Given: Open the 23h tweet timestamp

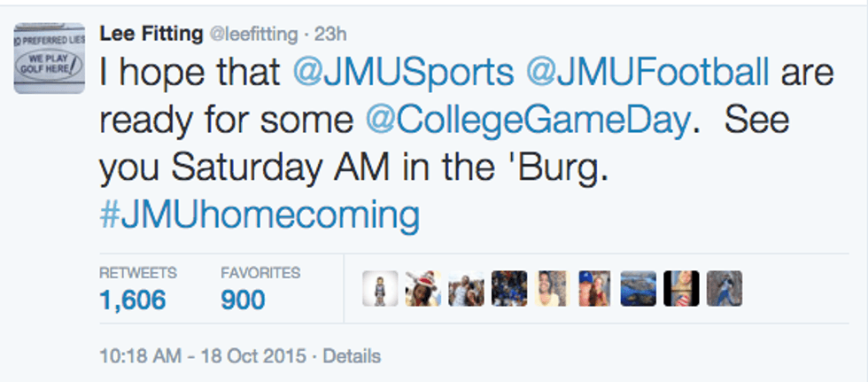Looking at the screenshot, I should pos(330,35).
